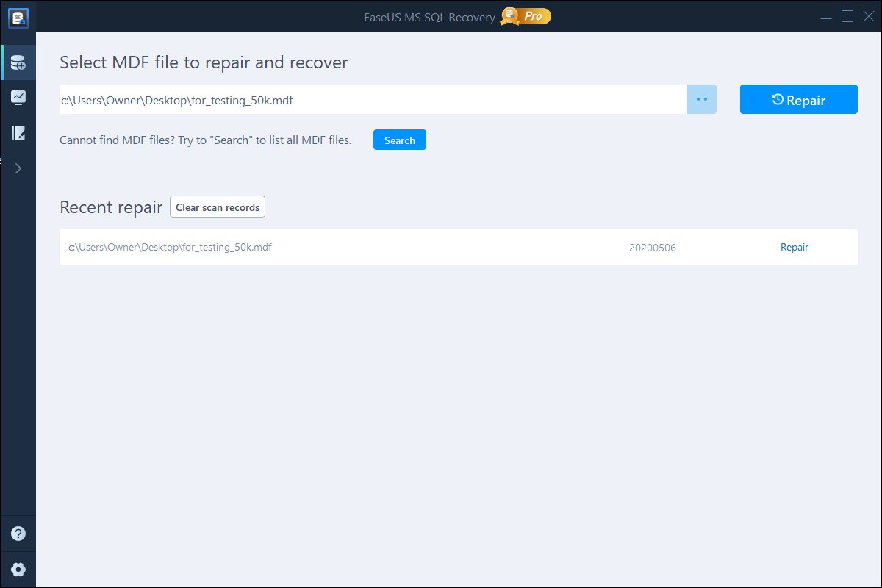Maximize the EaseUS window

point(847,16)
